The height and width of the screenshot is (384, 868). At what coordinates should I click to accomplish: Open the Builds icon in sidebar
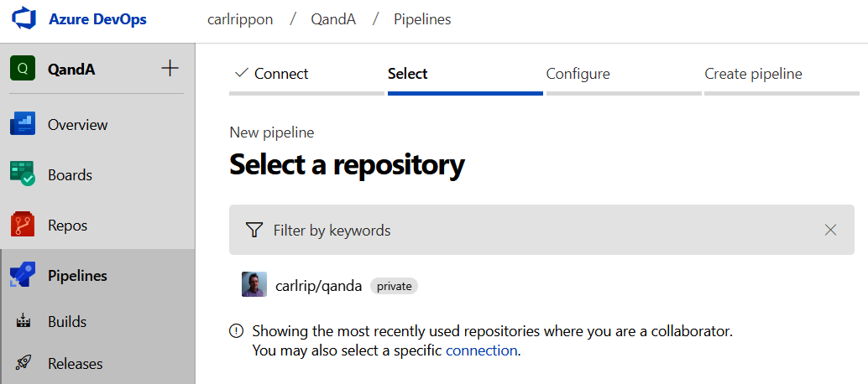(x=24, y=322)
